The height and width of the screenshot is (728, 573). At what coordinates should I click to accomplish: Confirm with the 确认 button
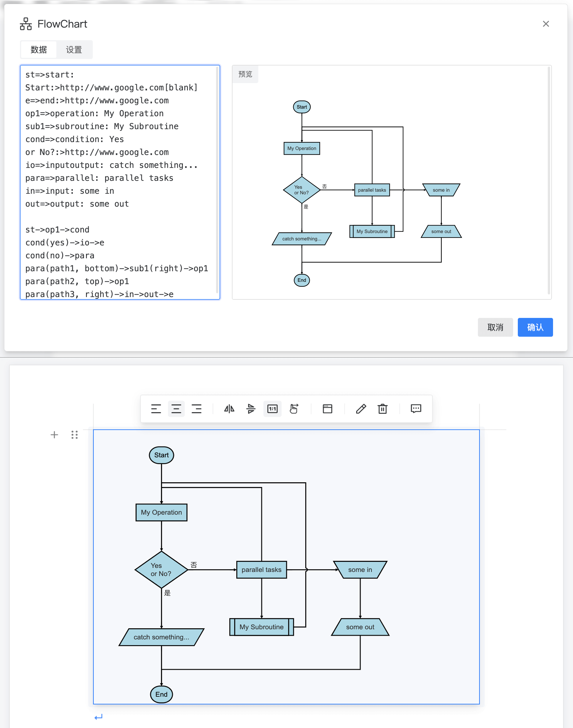(535, 327)
